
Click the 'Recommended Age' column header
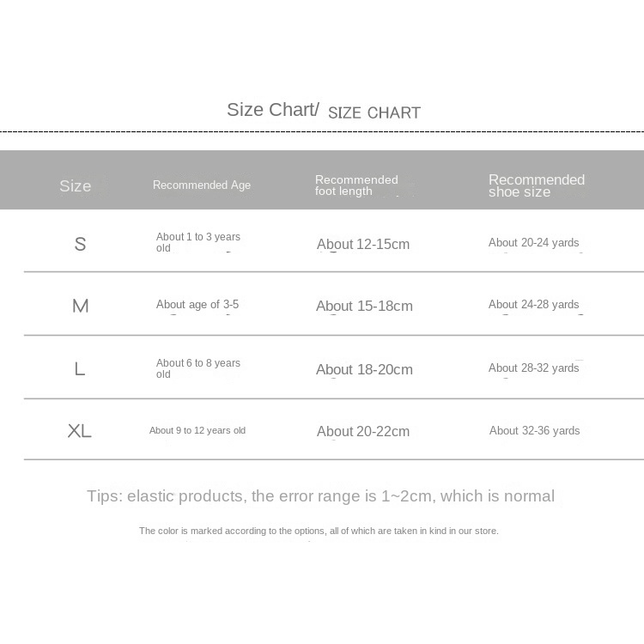click(x=202, y=185)
